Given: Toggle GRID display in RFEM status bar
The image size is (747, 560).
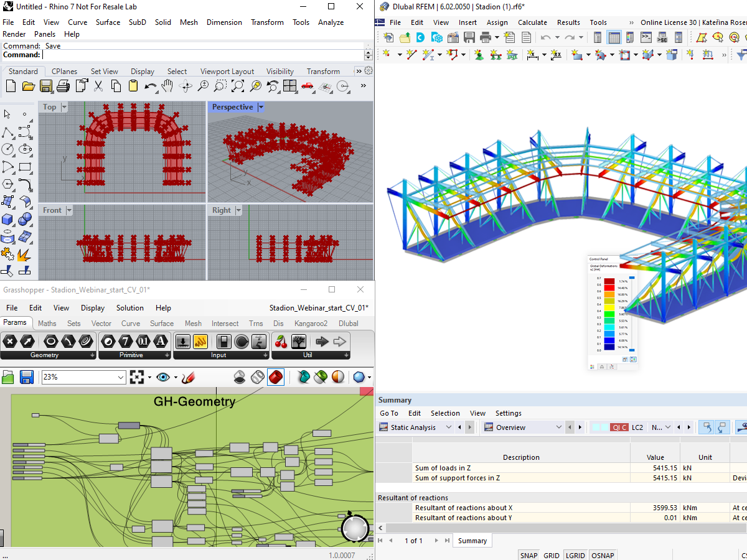Looking at the screenshot, I should (551, 555).
